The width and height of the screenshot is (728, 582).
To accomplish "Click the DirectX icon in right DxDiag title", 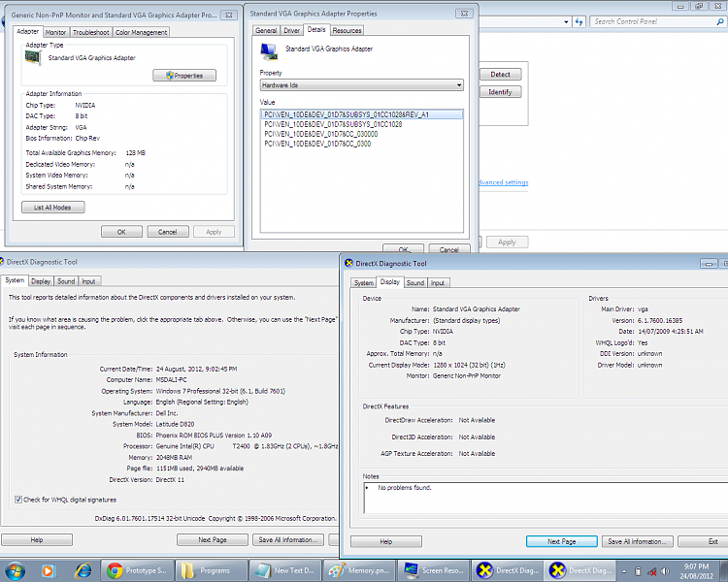I will (348, 263).
